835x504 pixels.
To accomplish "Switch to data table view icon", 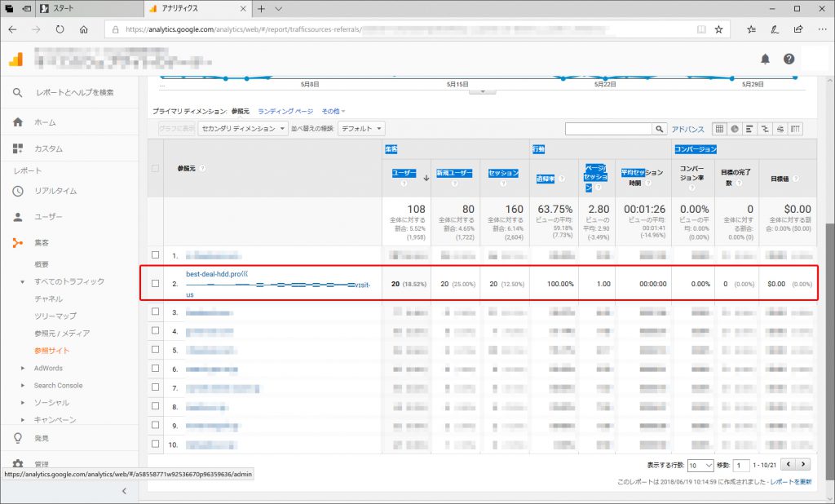I will pos(719,128).
